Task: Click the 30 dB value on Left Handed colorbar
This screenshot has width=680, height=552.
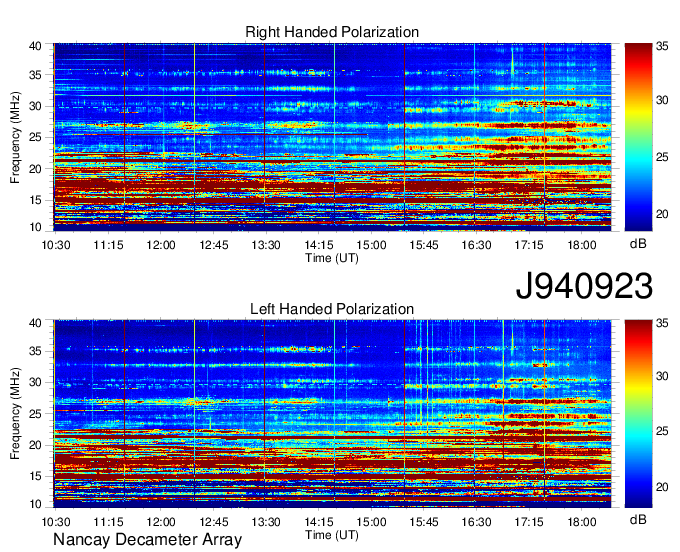Action: point(662,376)
